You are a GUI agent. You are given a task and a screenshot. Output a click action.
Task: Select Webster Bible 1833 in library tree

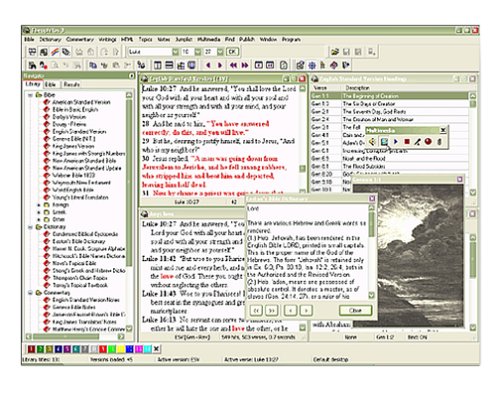coord(74,175)
